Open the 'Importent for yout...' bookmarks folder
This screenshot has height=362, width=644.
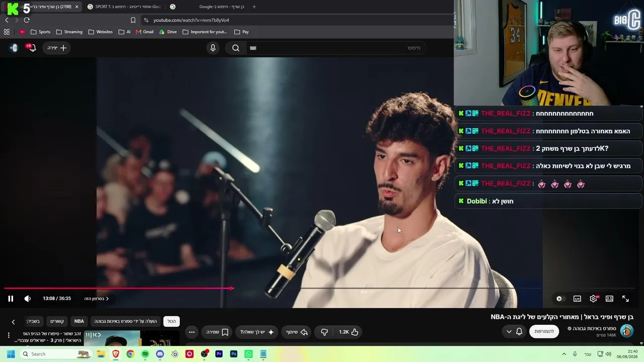[205, 32]
